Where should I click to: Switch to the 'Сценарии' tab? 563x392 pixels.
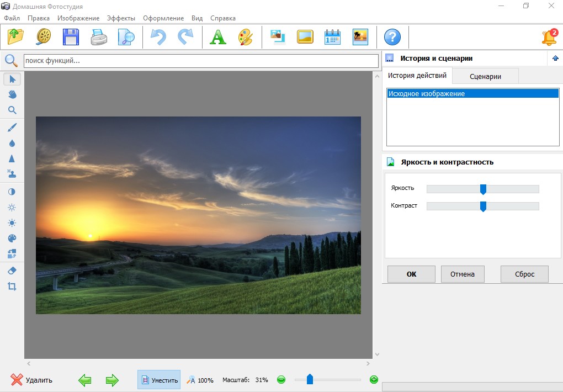[485, 76]
